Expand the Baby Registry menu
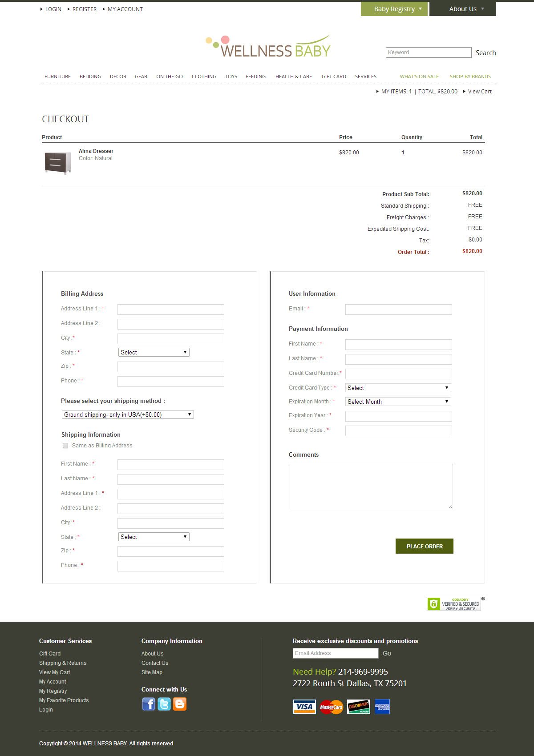The image size is (534, 756). pyautogui.click(x=394, y=9)
